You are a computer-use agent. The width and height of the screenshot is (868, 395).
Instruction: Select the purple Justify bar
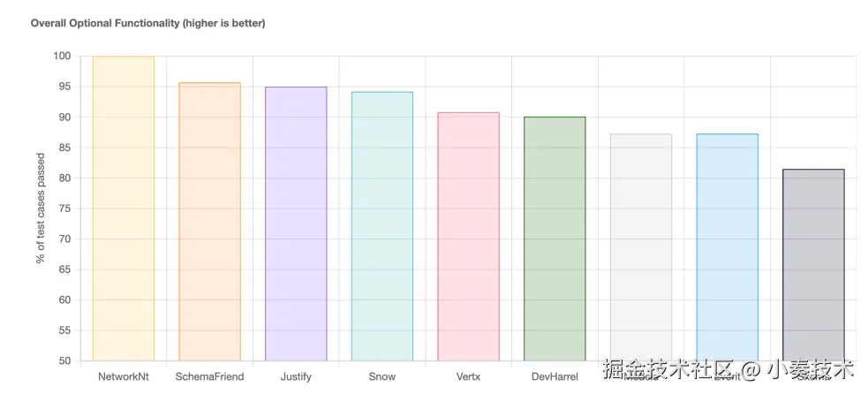click(x=296, y=224)
